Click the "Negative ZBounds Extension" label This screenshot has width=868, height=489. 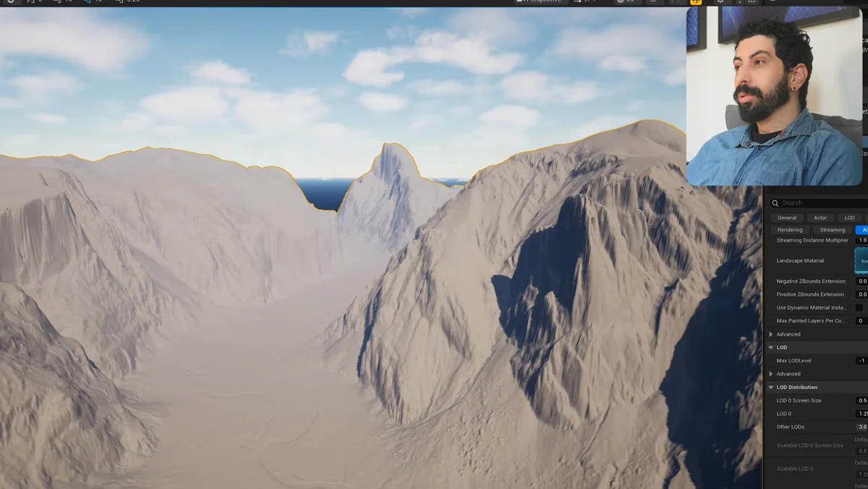[811, 281]
